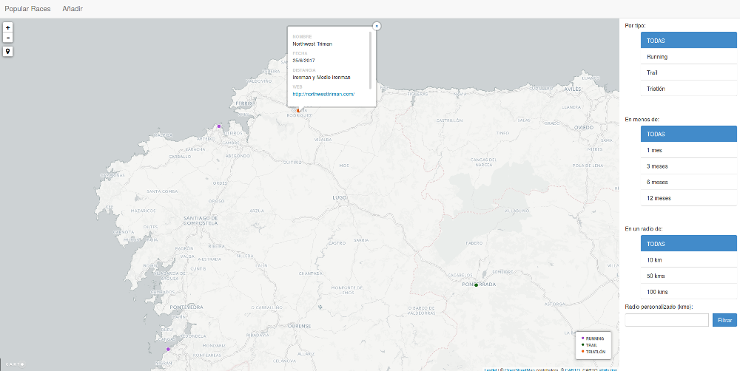Select Running type filter

(689, 57)
